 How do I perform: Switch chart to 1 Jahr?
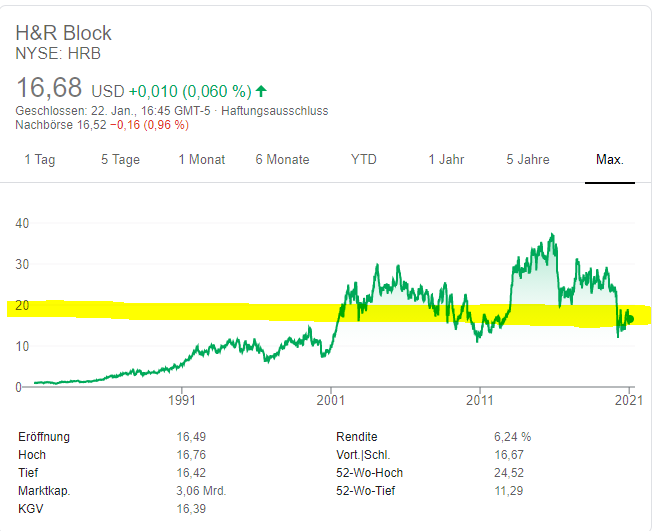pos(446,160)
